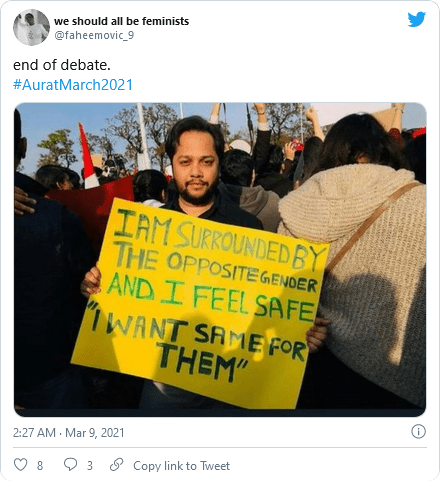Image resolution: width=440 pixels, height=481 pixels.
Task: Click the Twitter bird logo
Action: point(416,19)
